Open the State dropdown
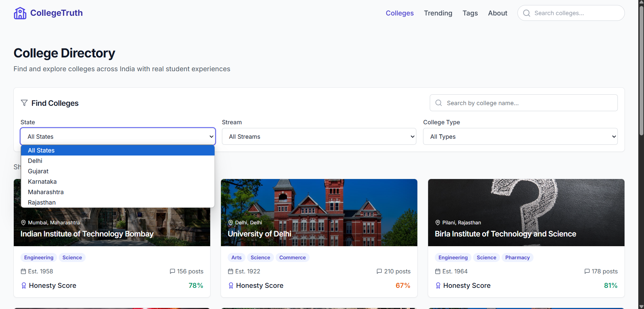 pyautogui.click(x=118, y=136)
